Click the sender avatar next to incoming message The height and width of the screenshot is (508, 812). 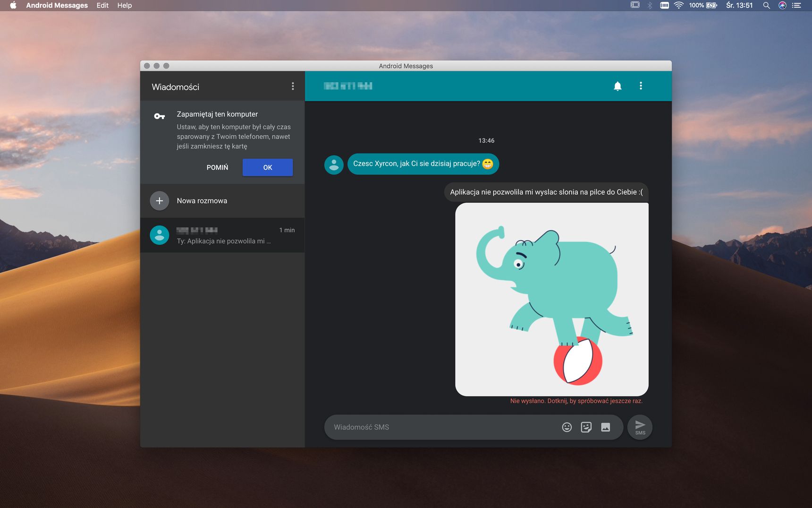(x=334, y=165)
